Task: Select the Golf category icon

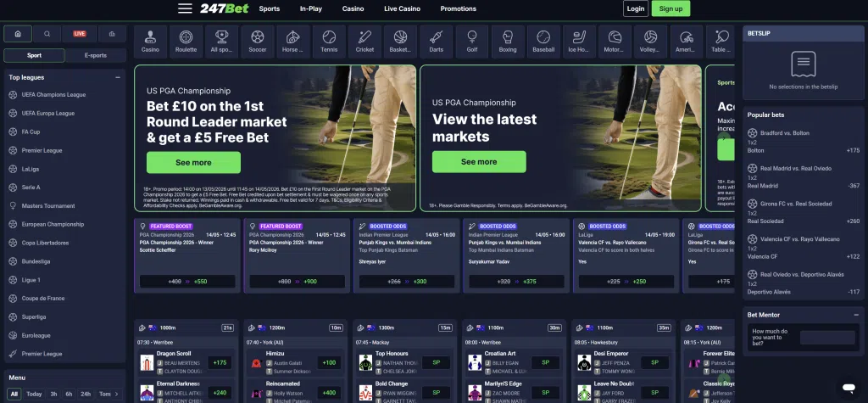Action: click(471, 42)
